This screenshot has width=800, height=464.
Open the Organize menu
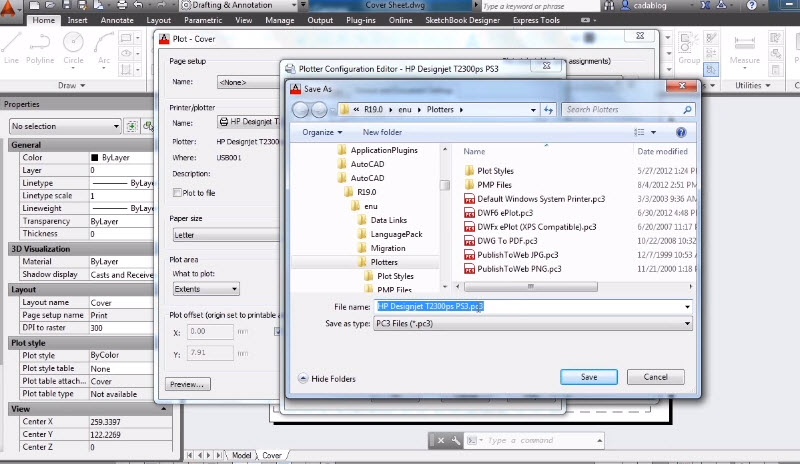(x=322, y=132)
